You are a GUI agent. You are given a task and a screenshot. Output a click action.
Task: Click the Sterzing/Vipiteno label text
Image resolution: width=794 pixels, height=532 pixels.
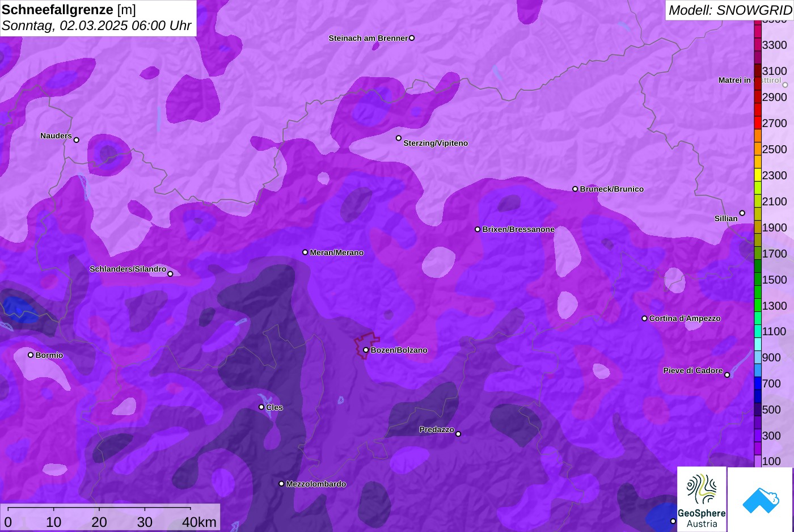436,143
